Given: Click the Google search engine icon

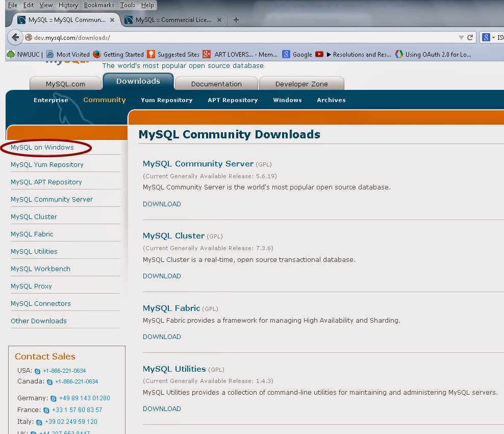Looking at the screenshot, I should [x=486, y=38].
